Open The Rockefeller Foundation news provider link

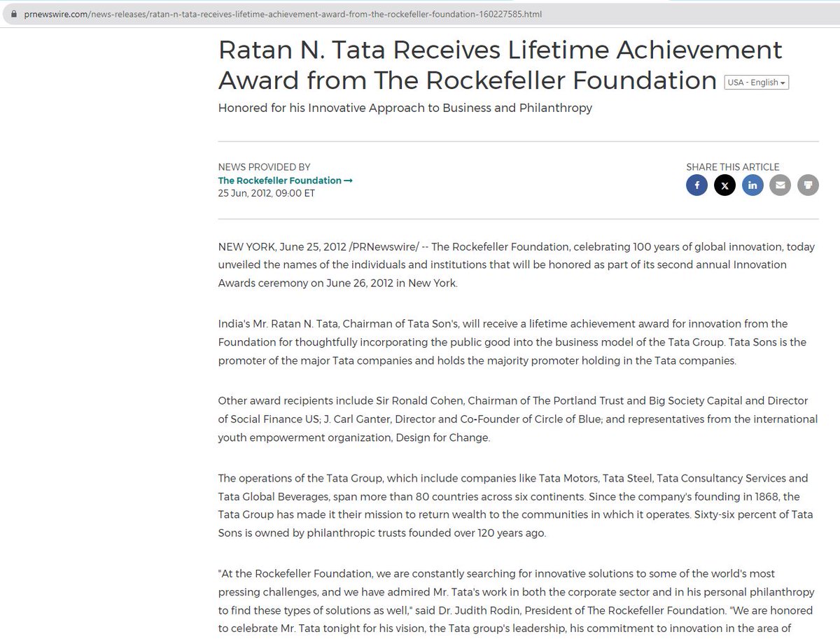coord(285,181)
